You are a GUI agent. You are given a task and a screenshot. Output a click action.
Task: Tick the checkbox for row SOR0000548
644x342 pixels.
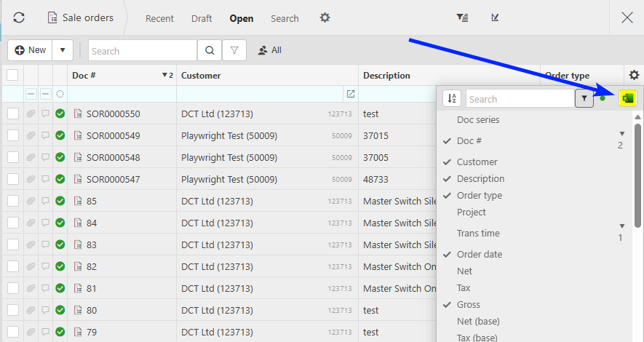click(x=12, y=158)
